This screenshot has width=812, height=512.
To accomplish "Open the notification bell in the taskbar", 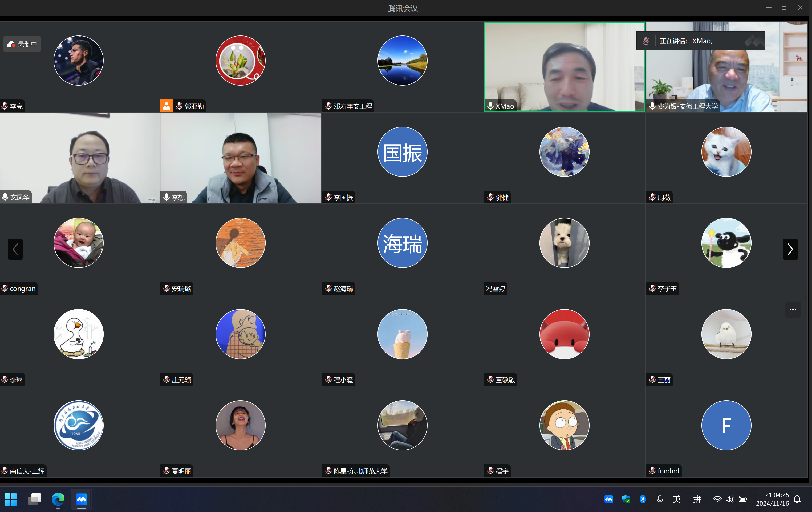I will pos(797,499).
